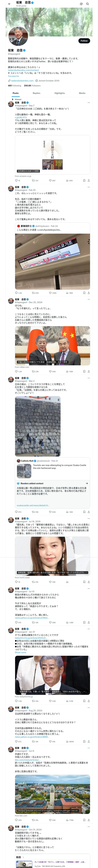
Task: Go back using the top-left arrow
Action: click(x=9, y=4)
